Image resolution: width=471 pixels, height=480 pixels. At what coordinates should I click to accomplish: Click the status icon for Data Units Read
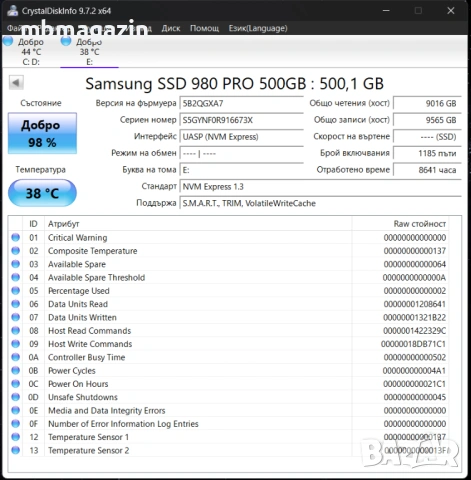(15, 304)
